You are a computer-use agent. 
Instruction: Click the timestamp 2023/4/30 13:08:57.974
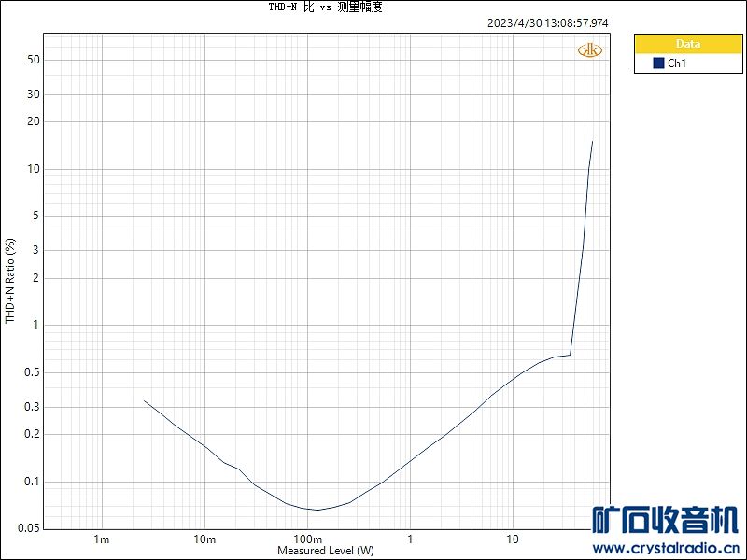pyautogui.click(x=548, y=22)
